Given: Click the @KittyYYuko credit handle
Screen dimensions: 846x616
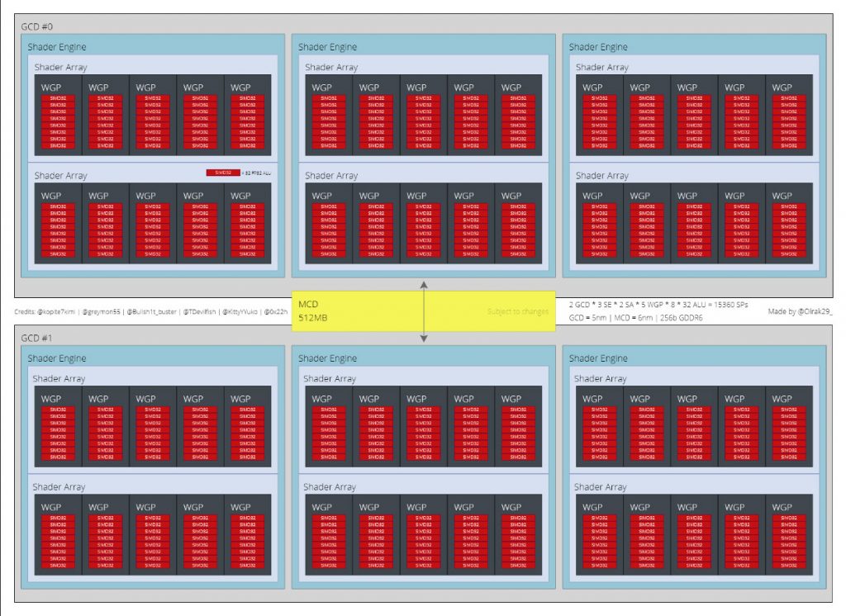Looking at the screenshot, I should click(x=240, y=312).
